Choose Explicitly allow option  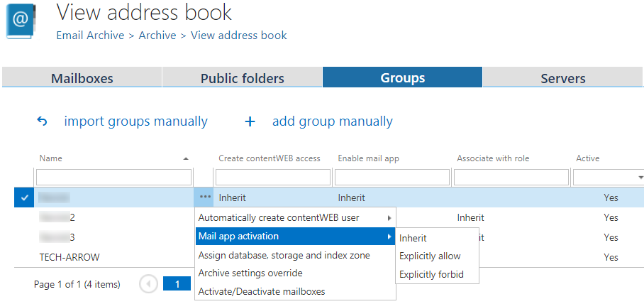tap(430, 256)
